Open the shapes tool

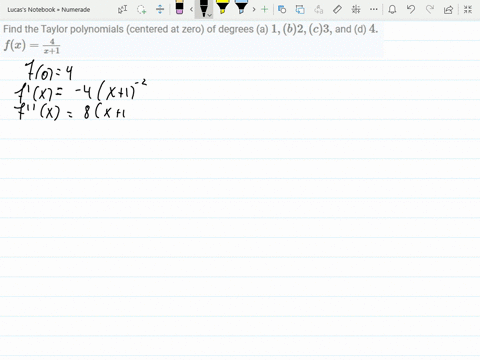pyautogui.click(x=282, y=9)
